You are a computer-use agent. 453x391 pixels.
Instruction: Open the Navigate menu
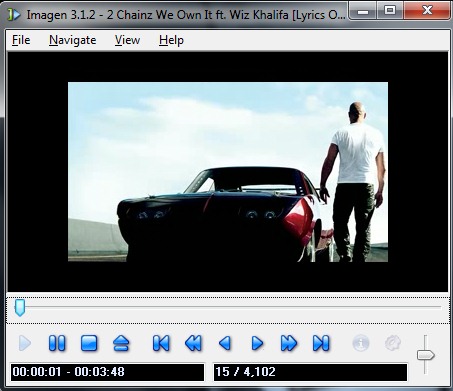click(x=73, y=40)
